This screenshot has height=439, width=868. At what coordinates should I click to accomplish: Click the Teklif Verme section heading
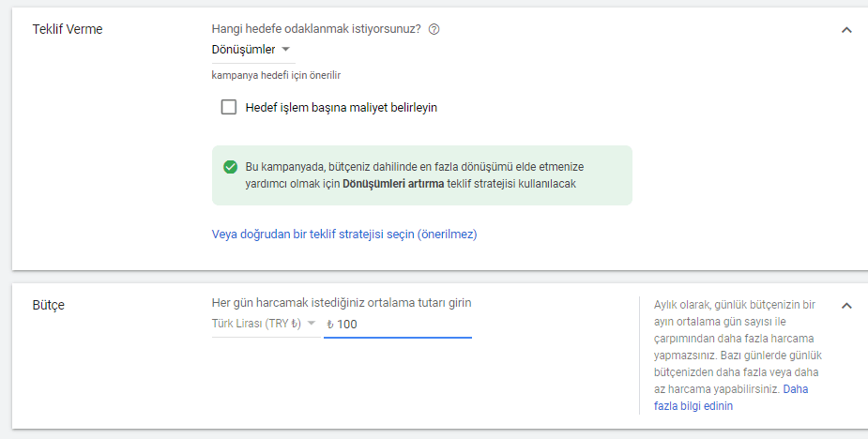[x=68, y=29]
